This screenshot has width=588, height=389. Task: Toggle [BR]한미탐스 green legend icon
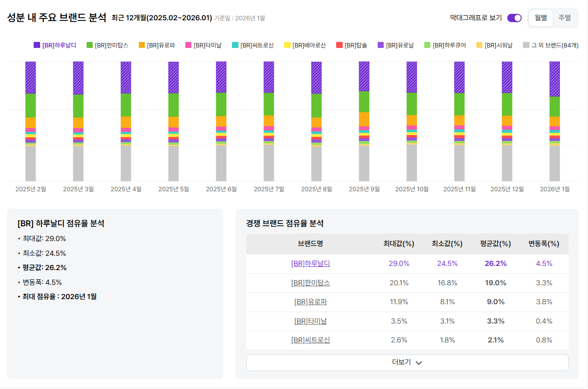pyautogui.click(x=89, y=45)
